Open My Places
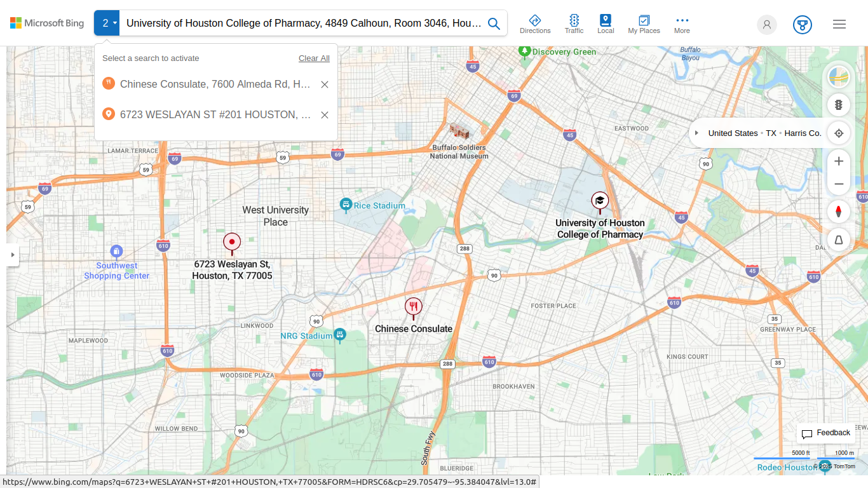This screenshot has width=868, height=488. tap(644, 24)
